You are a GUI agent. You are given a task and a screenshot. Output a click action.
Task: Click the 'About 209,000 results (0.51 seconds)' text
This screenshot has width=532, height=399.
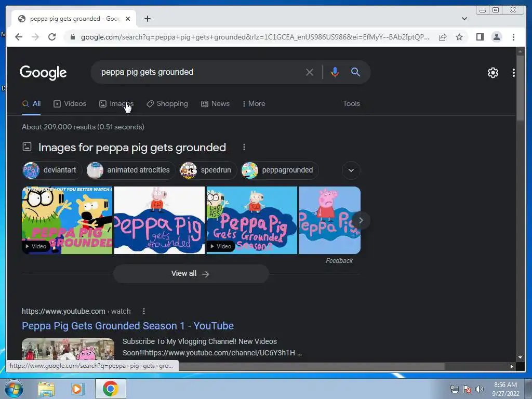(x=83, y=127)
